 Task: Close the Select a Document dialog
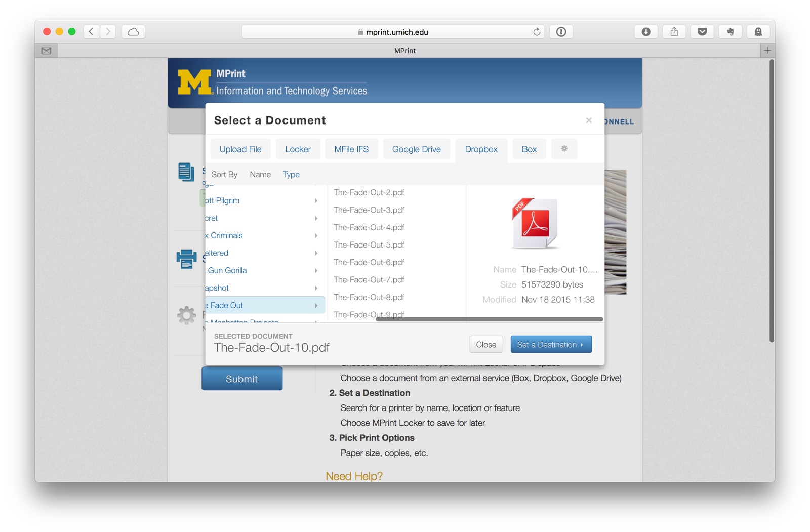(589, 120)
